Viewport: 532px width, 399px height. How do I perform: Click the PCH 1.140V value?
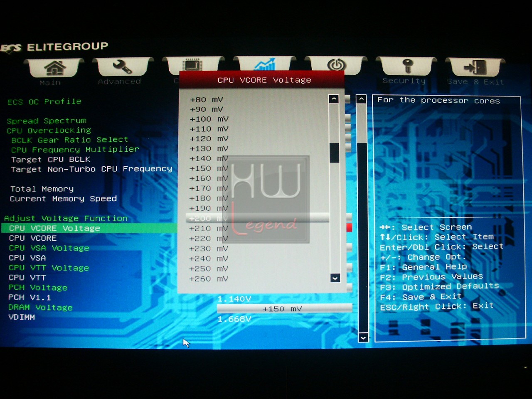pos(234,299)
